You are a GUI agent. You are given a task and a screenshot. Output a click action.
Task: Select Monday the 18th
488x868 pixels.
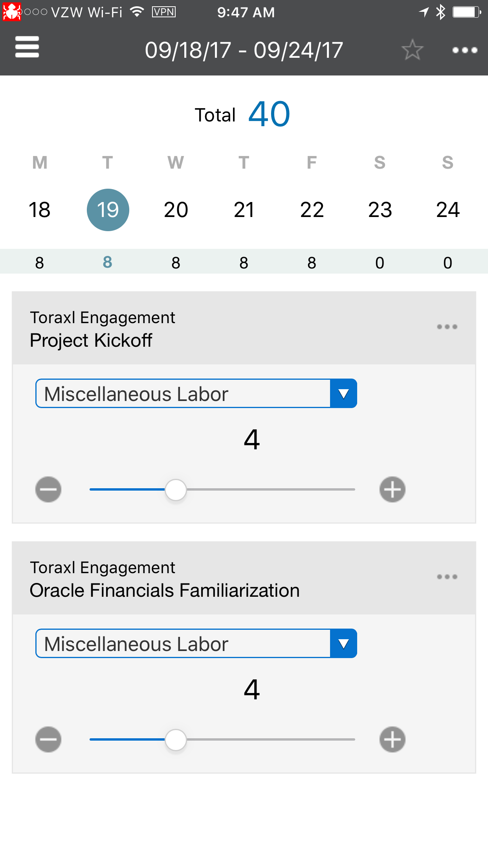coord(40,210)
